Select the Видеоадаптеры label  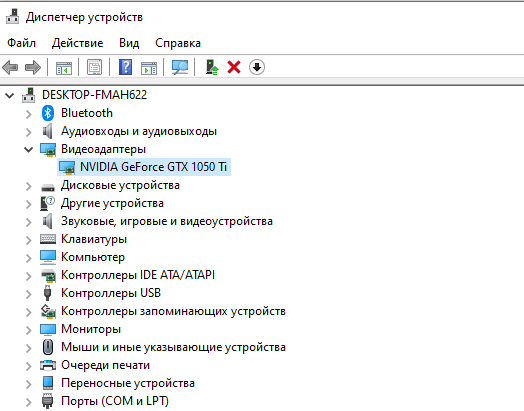(103, 149)
